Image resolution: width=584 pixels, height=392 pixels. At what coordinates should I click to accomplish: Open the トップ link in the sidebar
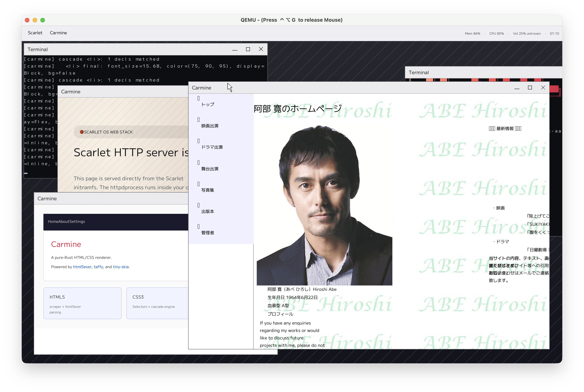[x=208, y=104]
